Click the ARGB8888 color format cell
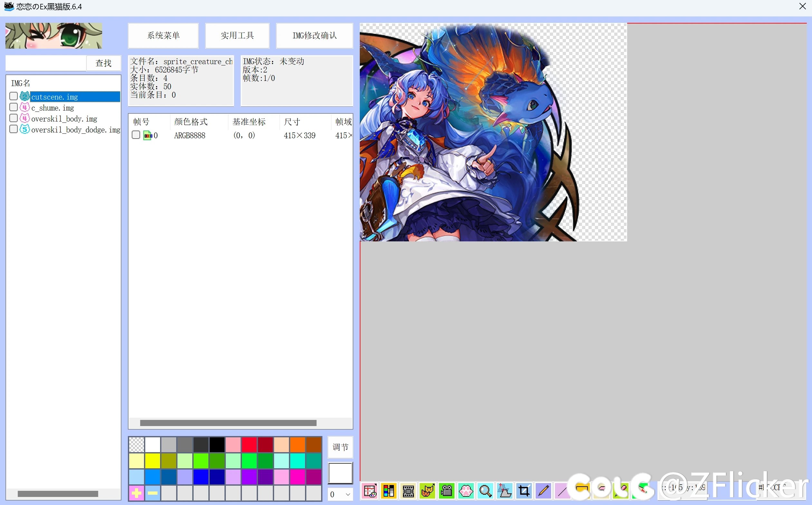Viewport: 812px width, 505px height. [190, 136]
